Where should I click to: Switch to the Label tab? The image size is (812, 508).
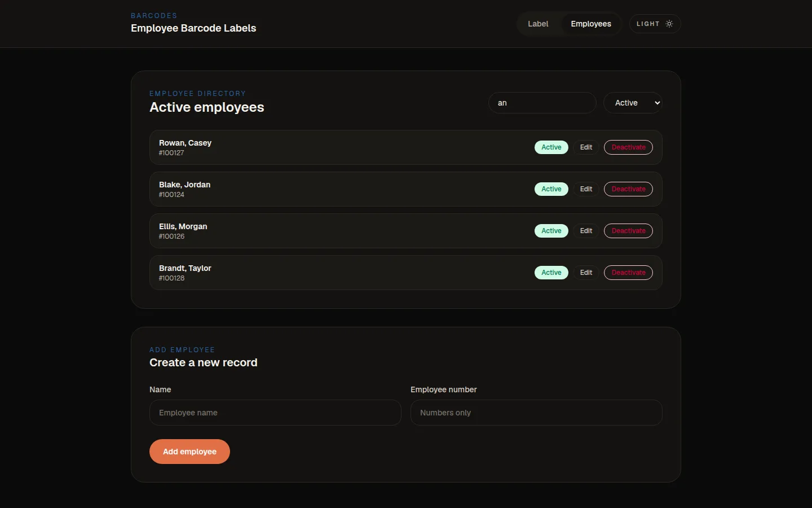pos(538,24)
